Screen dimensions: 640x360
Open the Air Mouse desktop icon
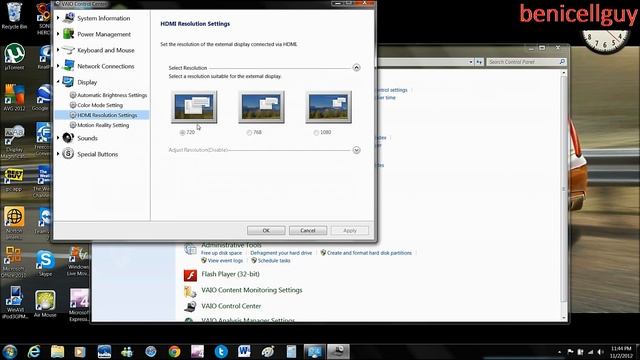[45, 304]
